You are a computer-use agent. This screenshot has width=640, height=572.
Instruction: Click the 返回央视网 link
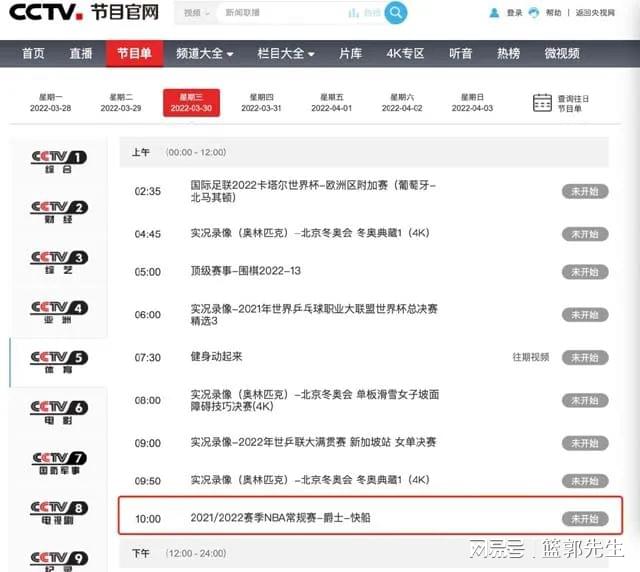pos(595,13)
